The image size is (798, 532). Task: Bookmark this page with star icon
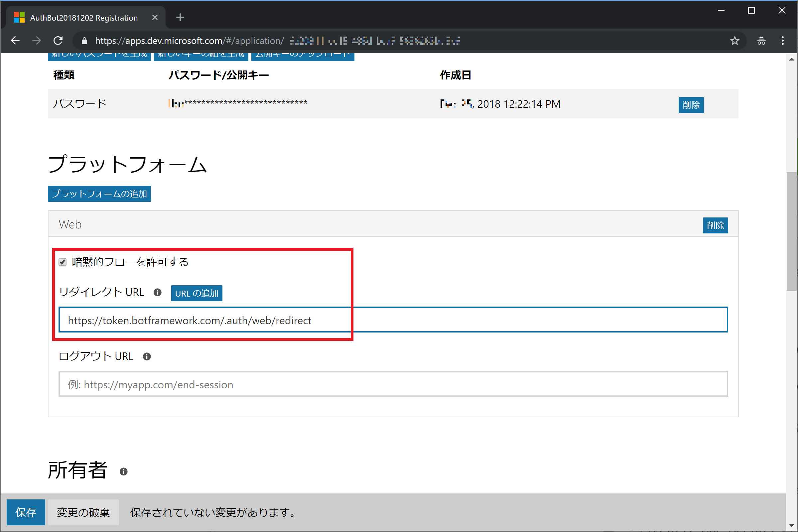[x=734, y=41]
